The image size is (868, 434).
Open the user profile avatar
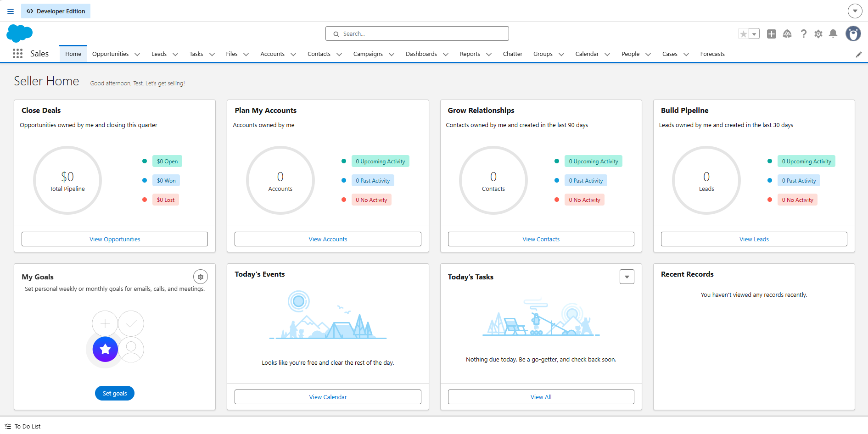tap(853, 33)
